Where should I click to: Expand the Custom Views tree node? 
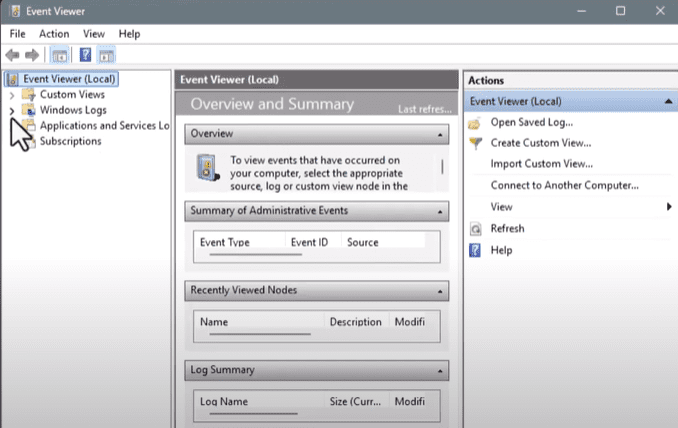point(11,95)
